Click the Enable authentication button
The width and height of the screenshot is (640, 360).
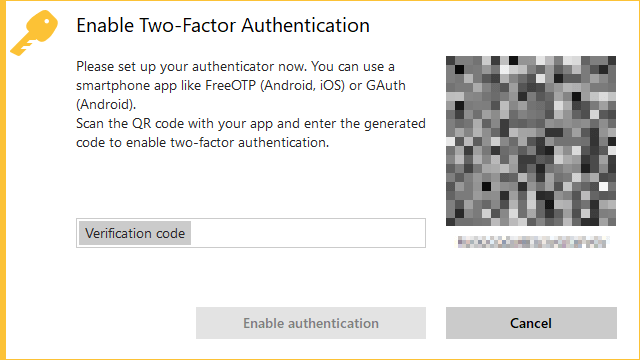[x=311, y=323]
